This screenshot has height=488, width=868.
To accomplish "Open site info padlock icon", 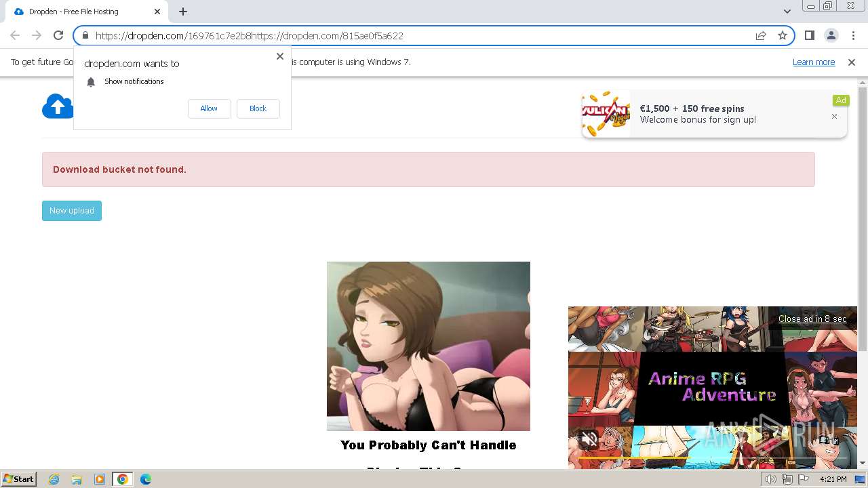I will pyautogui.click(x=85, y=36).
